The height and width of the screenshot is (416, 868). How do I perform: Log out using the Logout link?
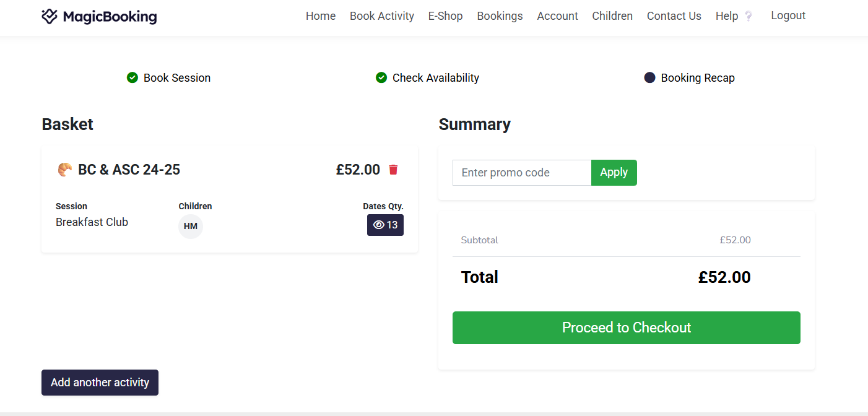[788, 15]
